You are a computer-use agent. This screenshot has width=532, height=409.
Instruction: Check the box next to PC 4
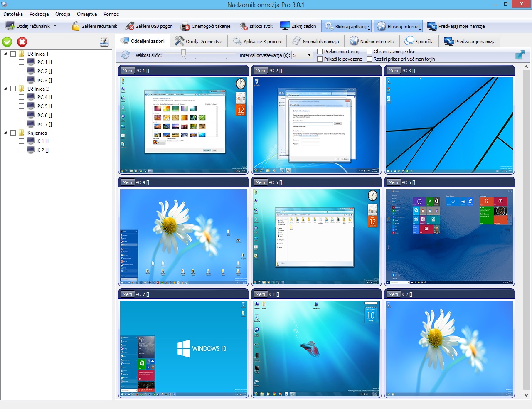[21, 97]
